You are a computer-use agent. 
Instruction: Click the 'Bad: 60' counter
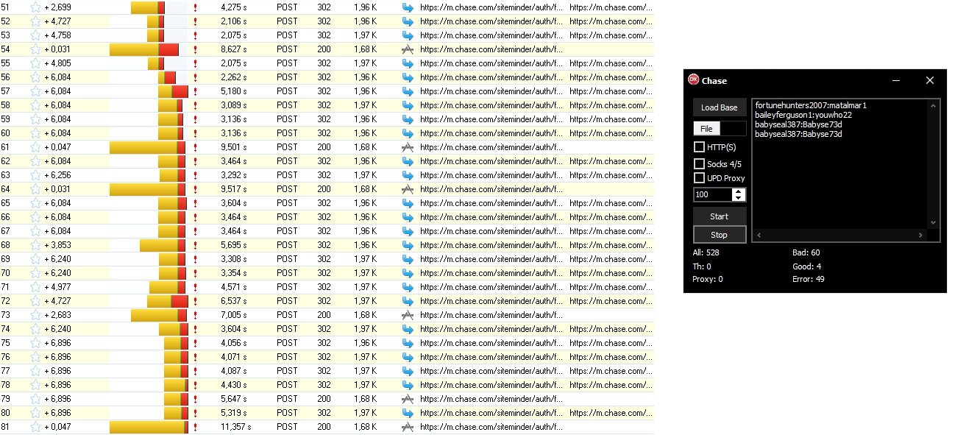point(806,253)
